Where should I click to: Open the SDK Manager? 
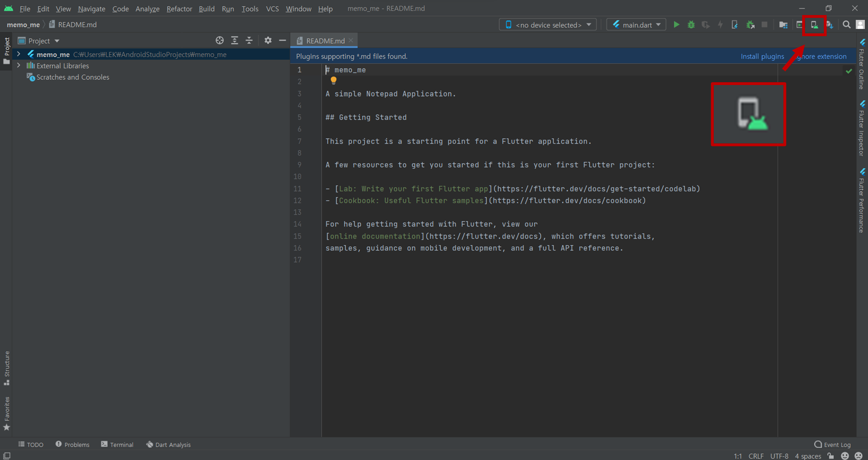pos(829,24)
